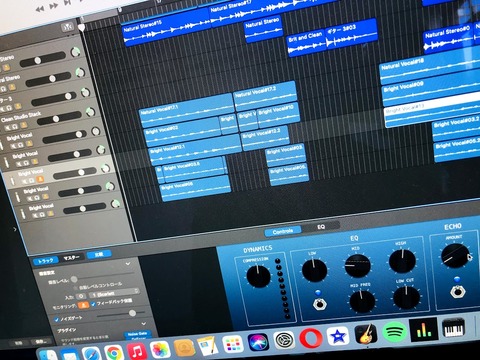Open Opera browser from the Dock

click(x=311, y=338)
